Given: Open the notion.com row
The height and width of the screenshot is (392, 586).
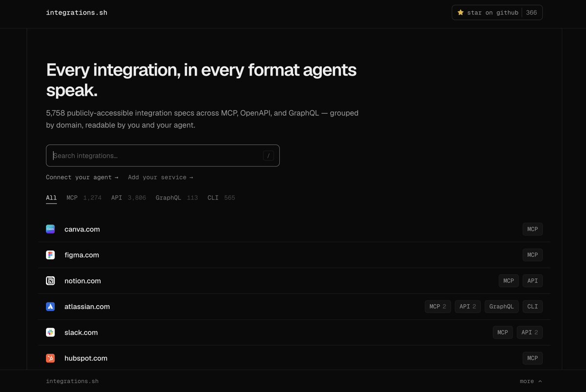Looking at the screenshot, I should pyautogui.click(x=294, y=281).
